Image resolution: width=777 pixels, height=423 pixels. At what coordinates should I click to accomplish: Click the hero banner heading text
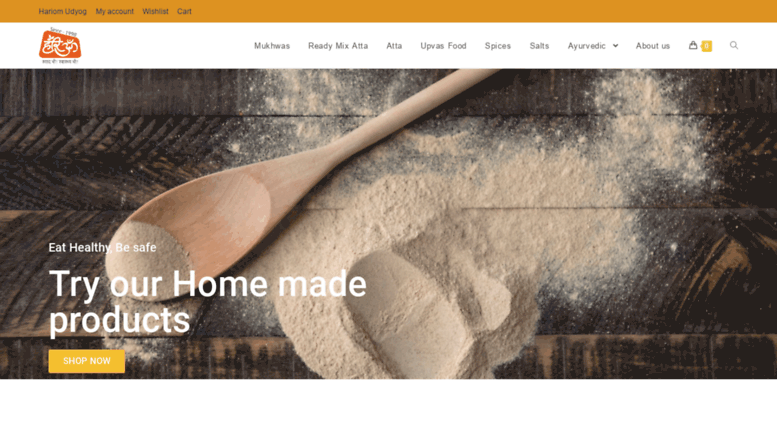(208, 302)
